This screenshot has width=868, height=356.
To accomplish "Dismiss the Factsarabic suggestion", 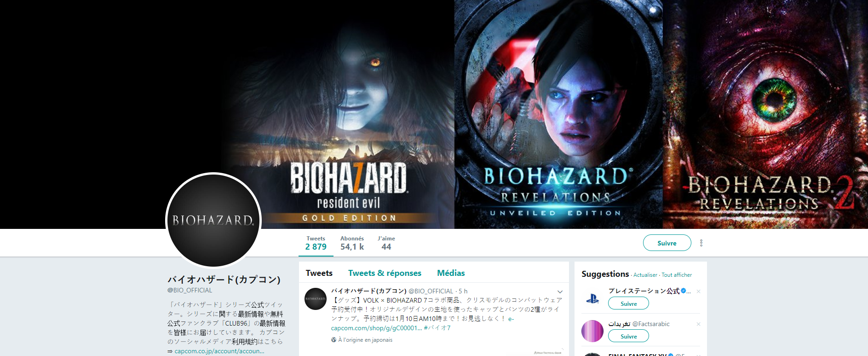I will (698, 324).
